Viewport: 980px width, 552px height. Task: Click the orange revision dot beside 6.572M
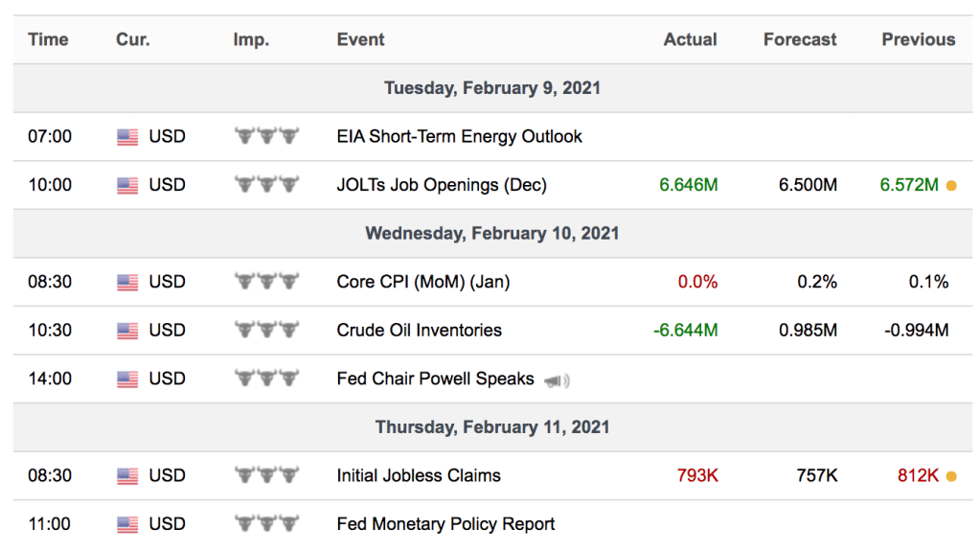point(951,186)
